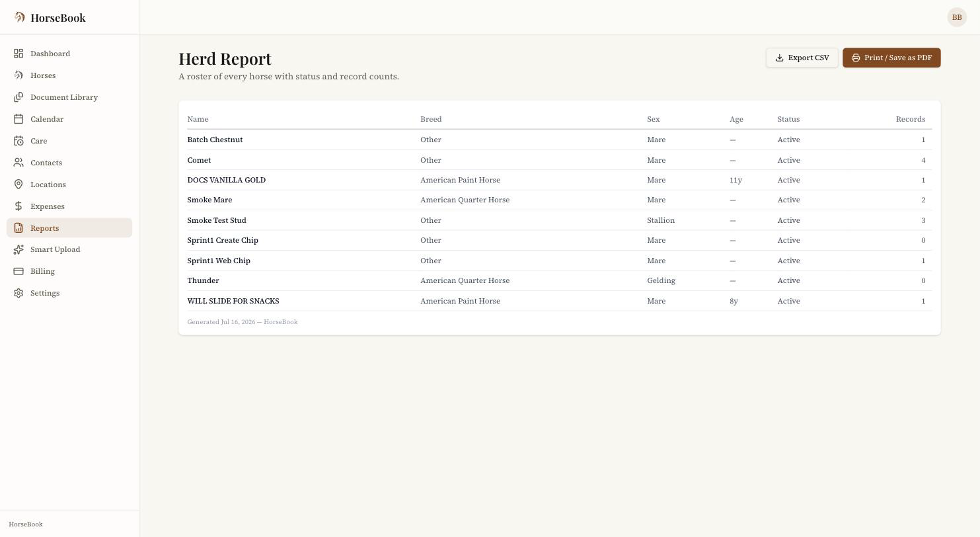Select the Batch Chestnut row name
The image size is (980, 537).
(215, 140)
